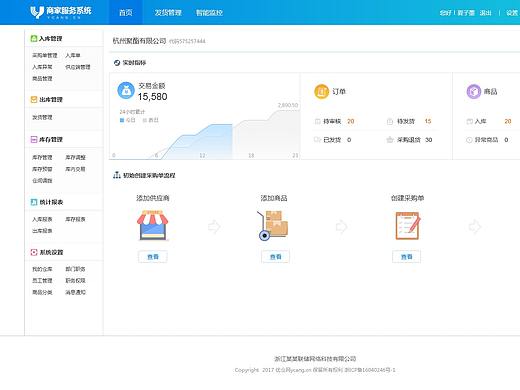Open 库存管理 sub-item in the sidebar
This screenshot has width=520, height=390.
point(42,157)
